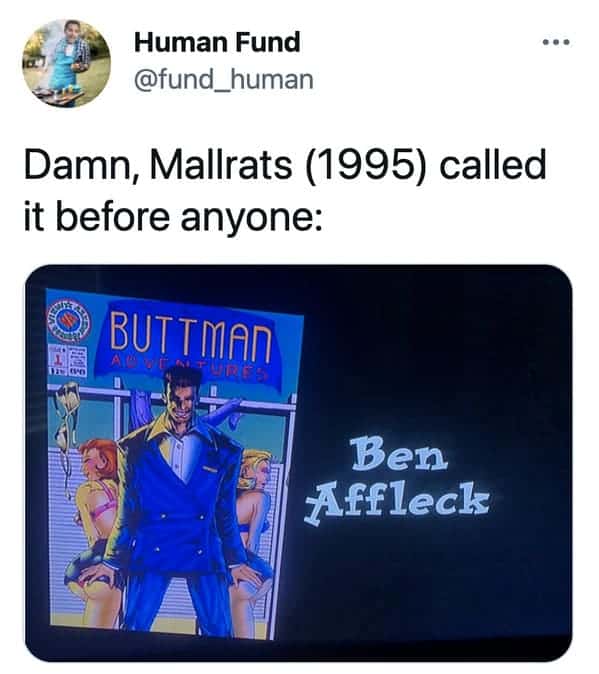Open the attached Mallrats screenshot image
Image resolution: width=599 pixels, height=674 pixels.
click(299, 463)
